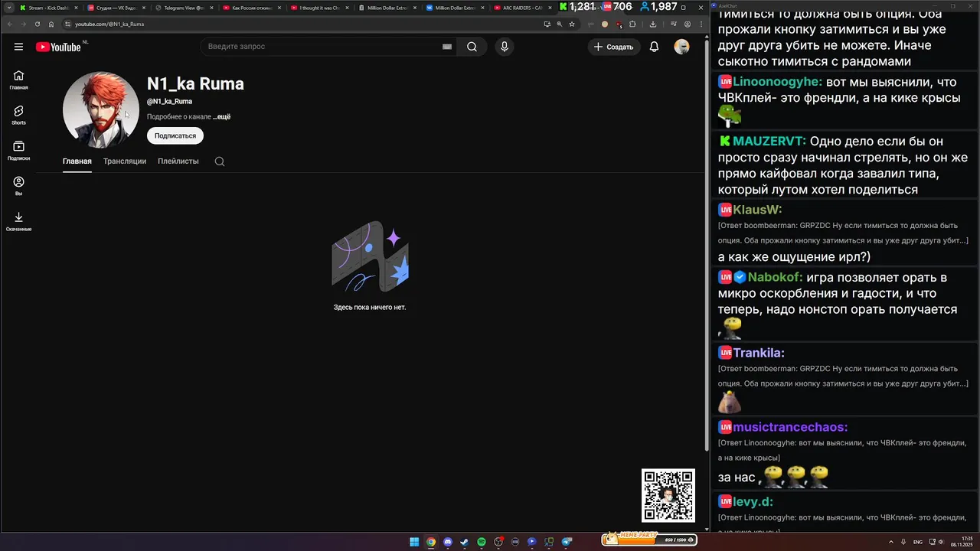Viewport: 980px width, 551px height.
Task: Open Shorts in the YouTube sidebar
Action: [x=18, y=116]
